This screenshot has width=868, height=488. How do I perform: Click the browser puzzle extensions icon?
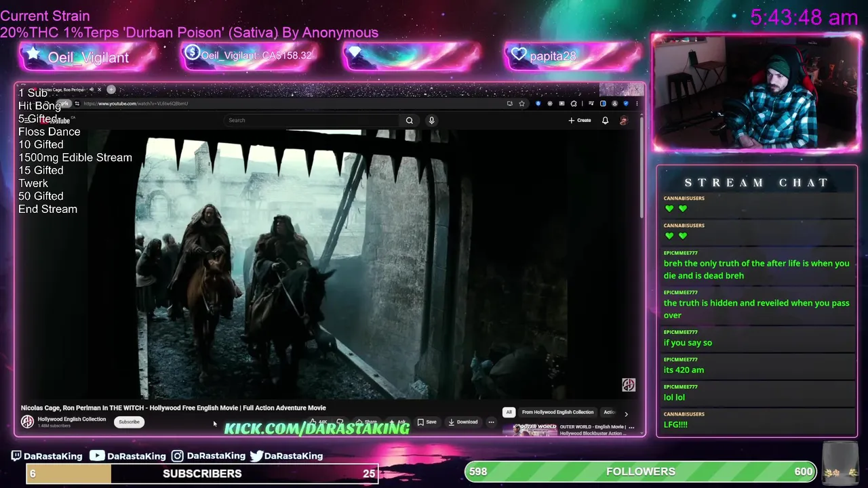574,104
